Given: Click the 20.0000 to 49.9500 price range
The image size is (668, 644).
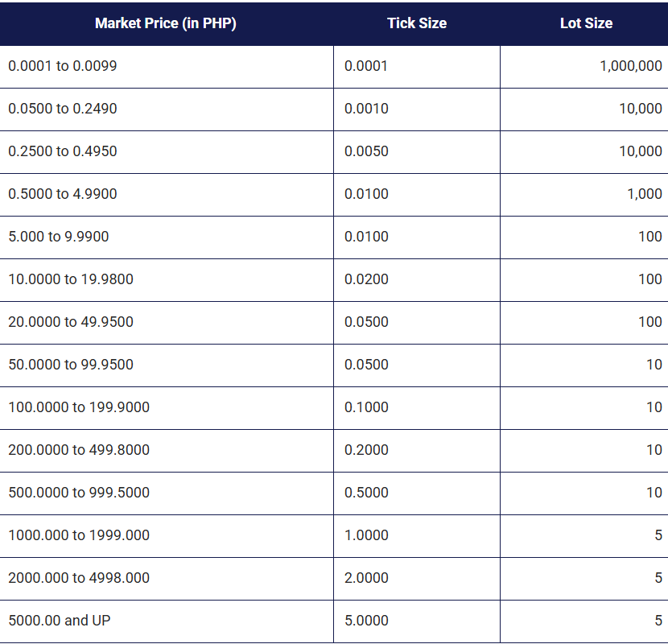Looking at the screenshot, I should pyautogui.click(x=71, y=322).
